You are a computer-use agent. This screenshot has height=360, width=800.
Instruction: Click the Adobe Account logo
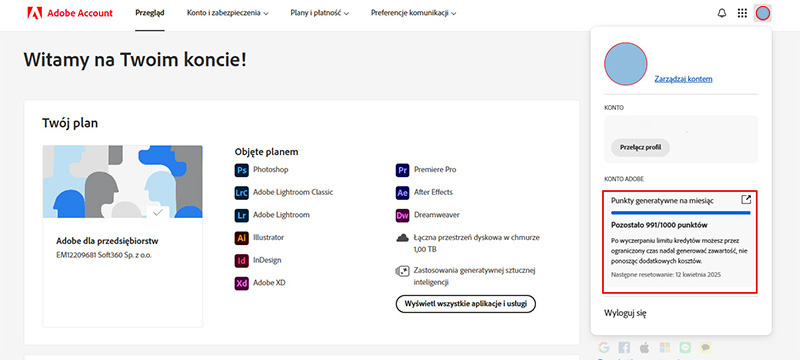point(70,13)
